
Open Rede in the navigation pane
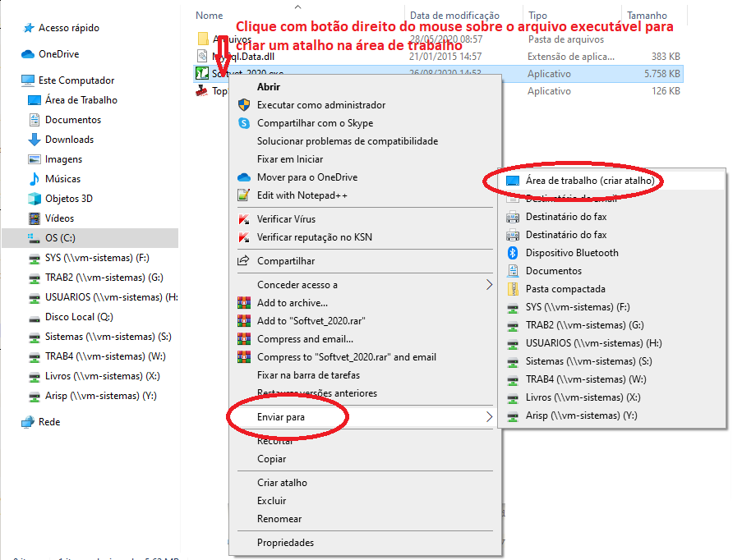(x=49, y=422)
